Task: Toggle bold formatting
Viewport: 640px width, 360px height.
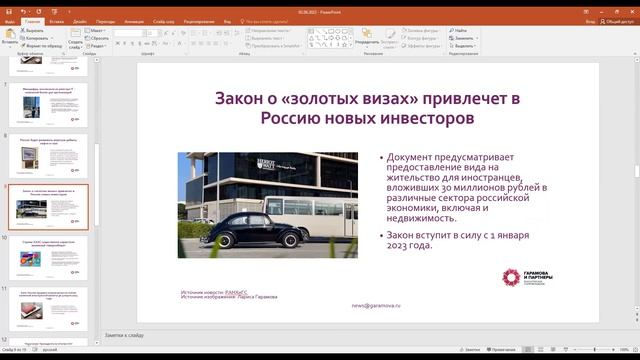Action: [x=118, y=43]
